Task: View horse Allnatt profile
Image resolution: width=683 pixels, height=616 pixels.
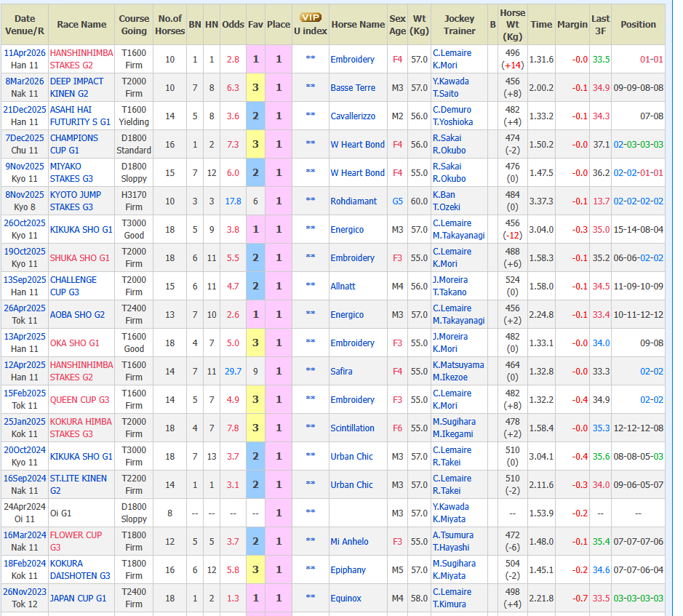Action: (x=343, y=287)
